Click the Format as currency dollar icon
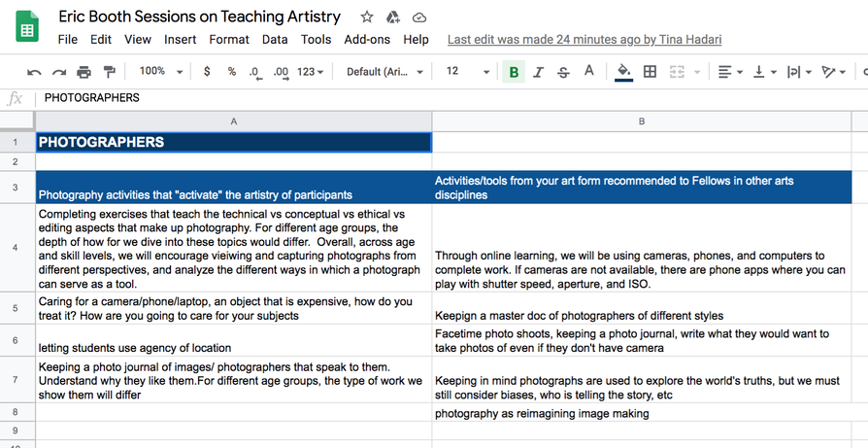Screen dimensions: 868x448 [207, 72]
